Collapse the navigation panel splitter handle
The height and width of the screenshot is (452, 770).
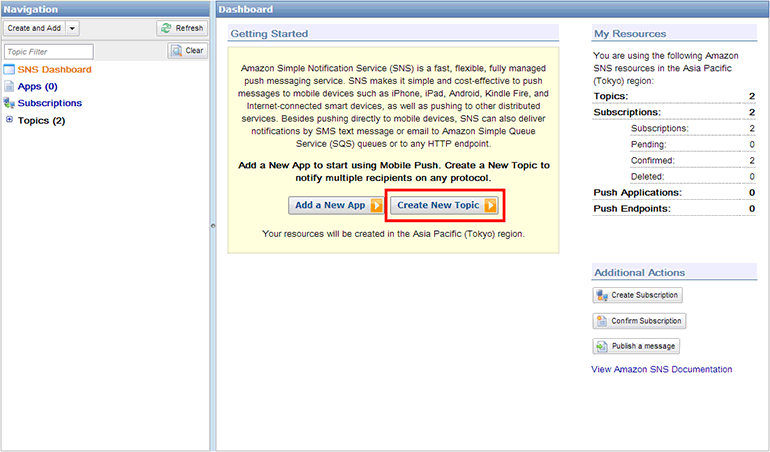coord(212,226)
